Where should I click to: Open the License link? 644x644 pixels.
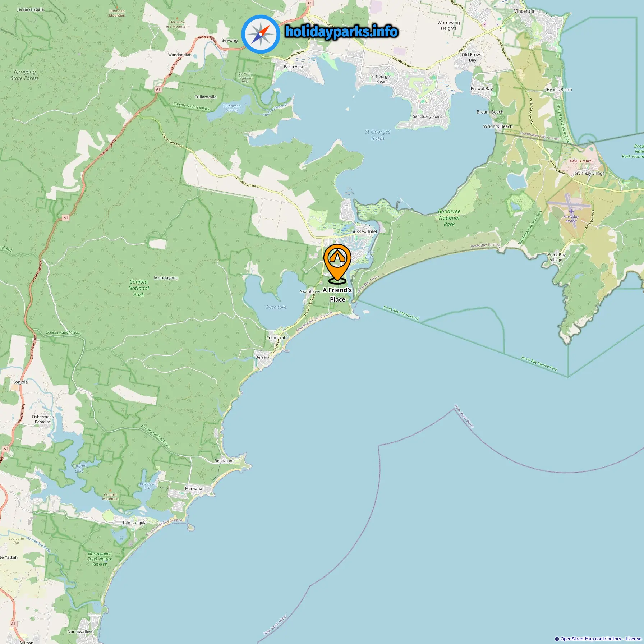tap(633, 639)
